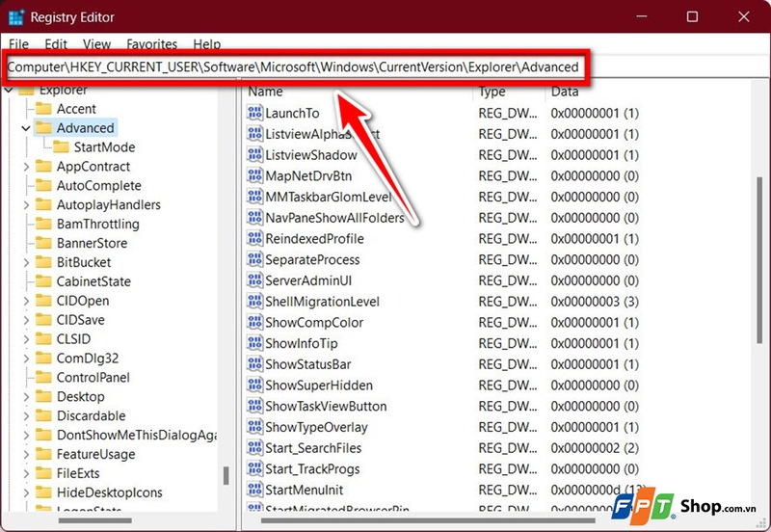
Task: Click the tree pane horizontal scrollbar
Action: pyautogui.click(x=94, y=520)
